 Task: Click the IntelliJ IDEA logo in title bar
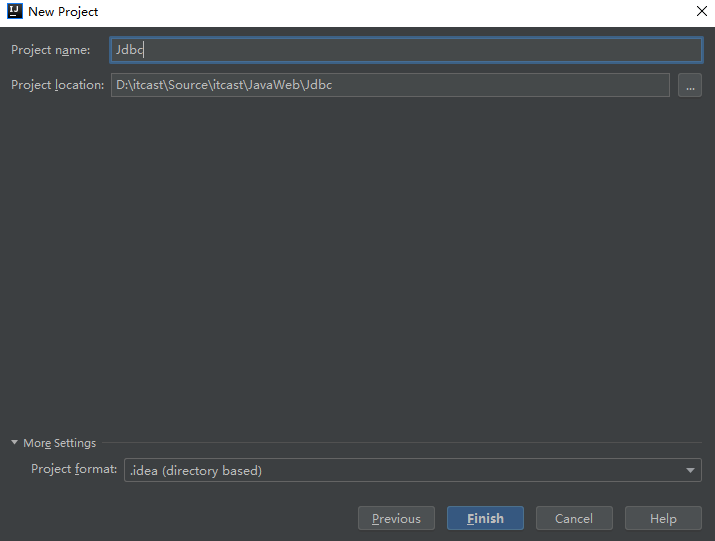click(x=15, y=12)
